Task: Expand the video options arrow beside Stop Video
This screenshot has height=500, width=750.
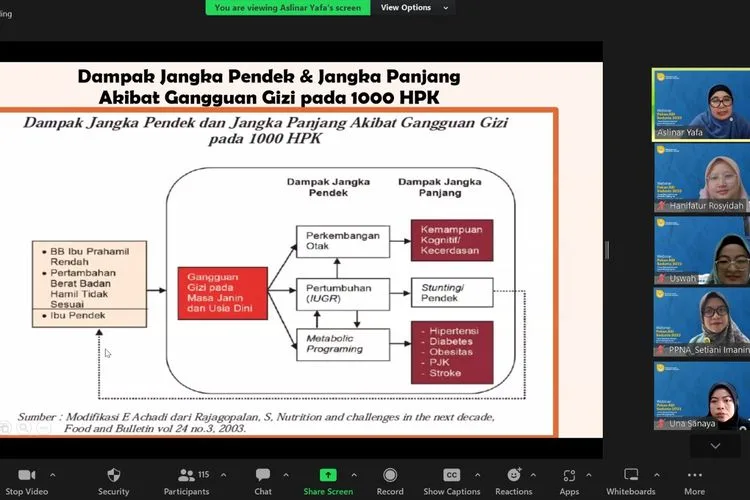Action: click(53, 475)
